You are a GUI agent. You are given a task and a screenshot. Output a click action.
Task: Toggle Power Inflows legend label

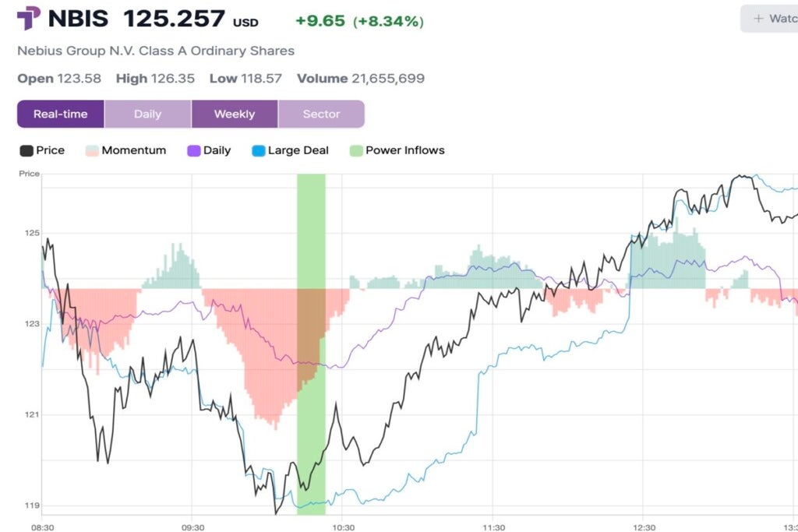click(404, 150)
